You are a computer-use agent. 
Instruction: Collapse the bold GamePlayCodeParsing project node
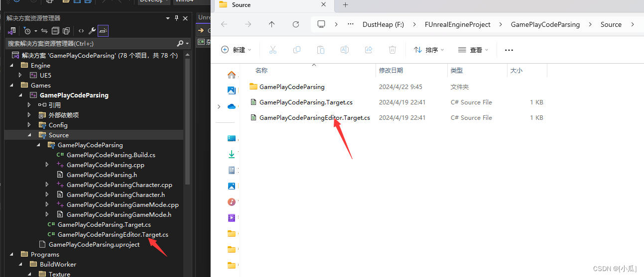click(20, 95)
